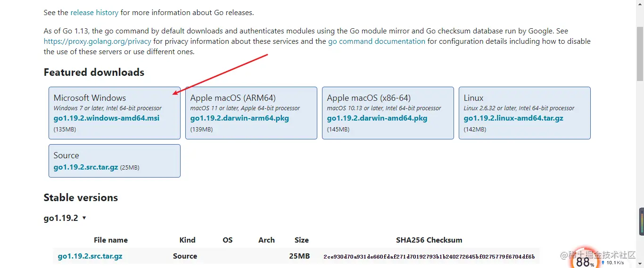Screen dimensions: 644x268
Task: Click the Microsoft Windows download box heading
Action: (90, 98)
